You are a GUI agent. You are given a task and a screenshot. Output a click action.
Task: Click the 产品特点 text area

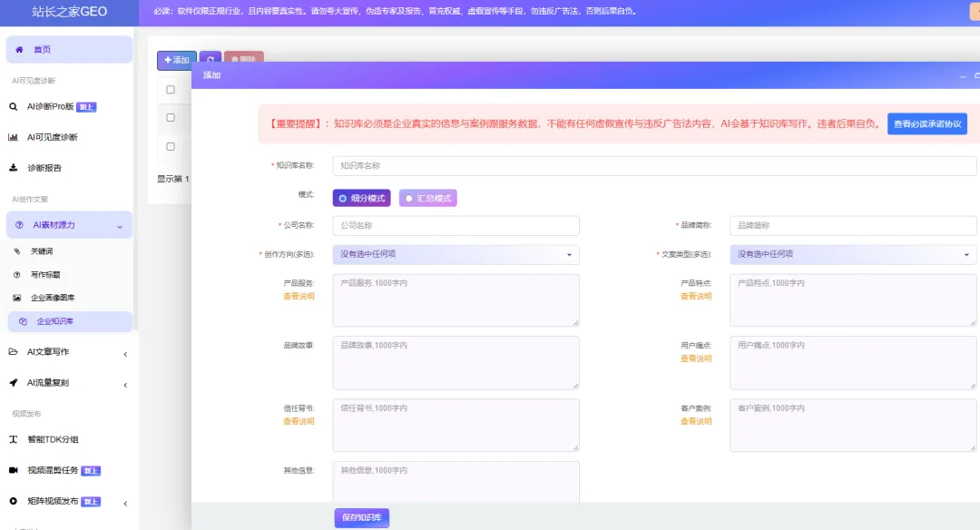tap(853, 300)
